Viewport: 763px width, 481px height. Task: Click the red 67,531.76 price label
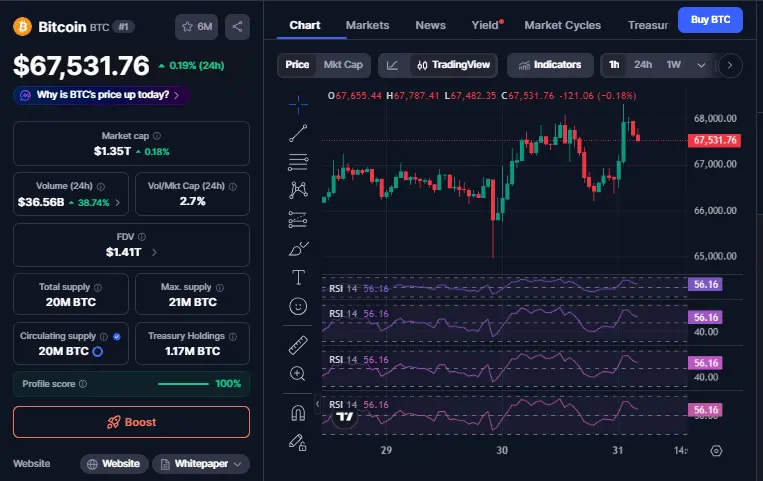point(714,140)
